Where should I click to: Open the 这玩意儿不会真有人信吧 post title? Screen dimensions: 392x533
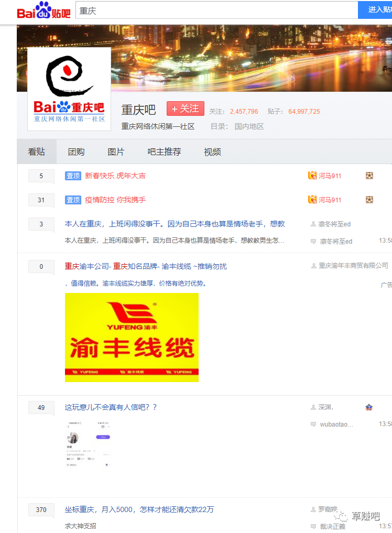tap(111, 407)
